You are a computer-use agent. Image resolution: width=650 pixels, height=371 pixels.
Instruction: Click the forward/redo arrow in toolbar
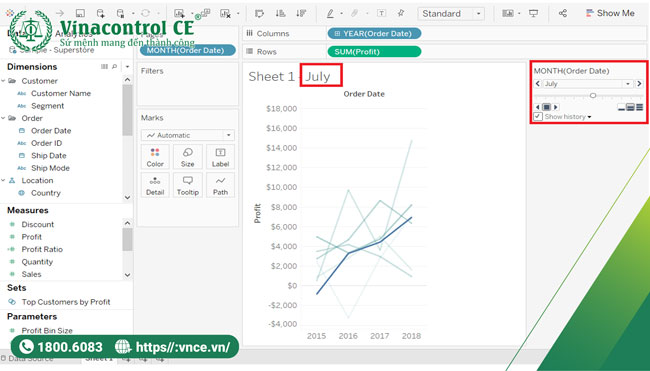coord(60,13)
